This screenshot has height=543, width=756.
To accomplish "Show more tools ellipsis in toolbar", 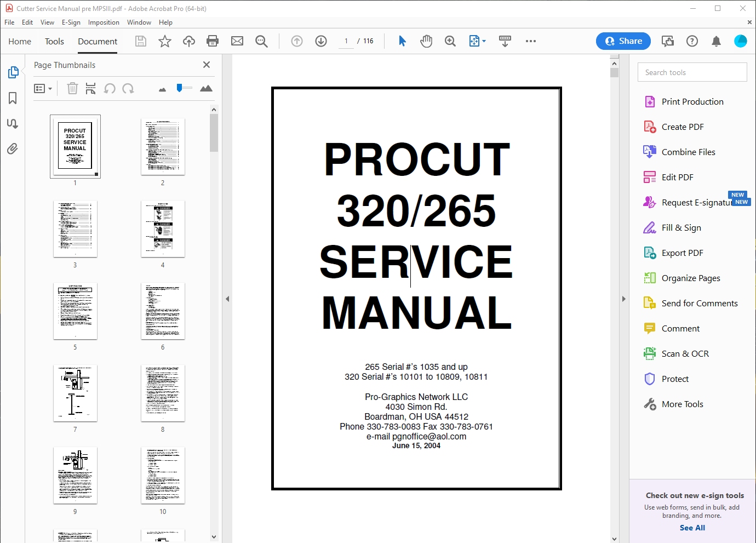I will [x=531, y=41].
